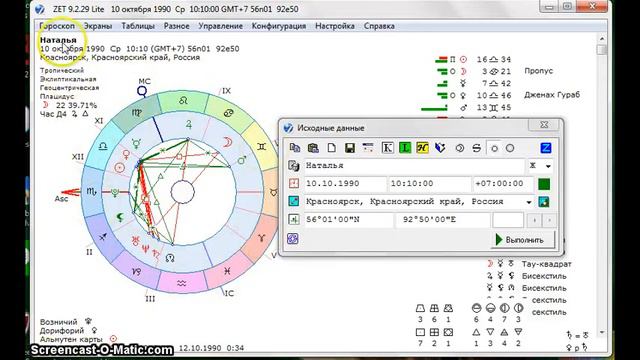Open the Таблицы menu
The width and height of the screenshot is (640, 360).
click(x=138, y=26)
